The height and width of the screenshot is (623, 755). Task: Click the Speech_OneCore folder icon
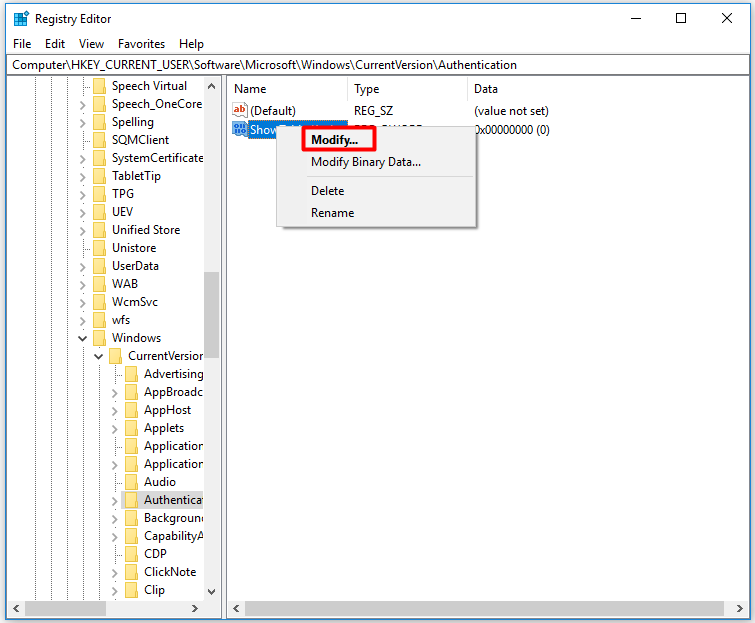pos(99,104)
